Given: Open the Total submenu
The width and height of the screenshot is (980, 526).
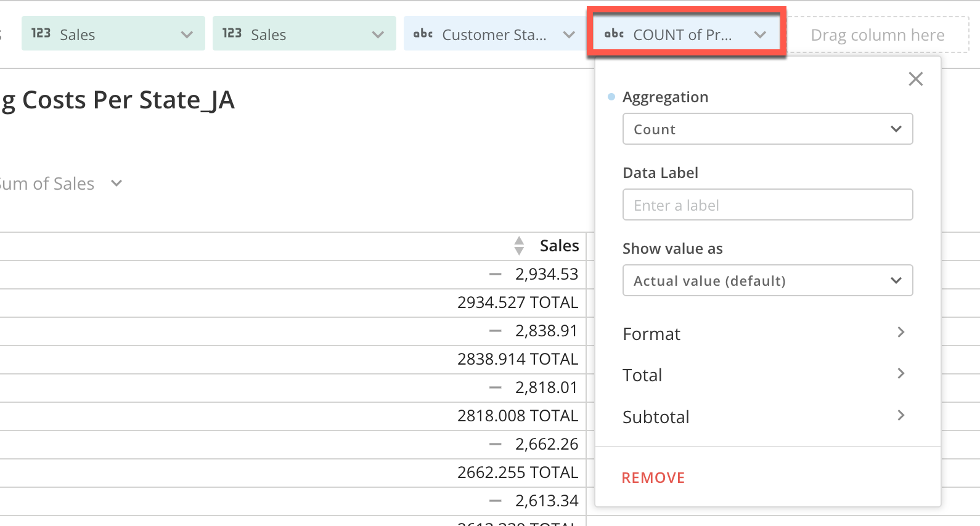Looking at the screenshot, I should (764, 374).
